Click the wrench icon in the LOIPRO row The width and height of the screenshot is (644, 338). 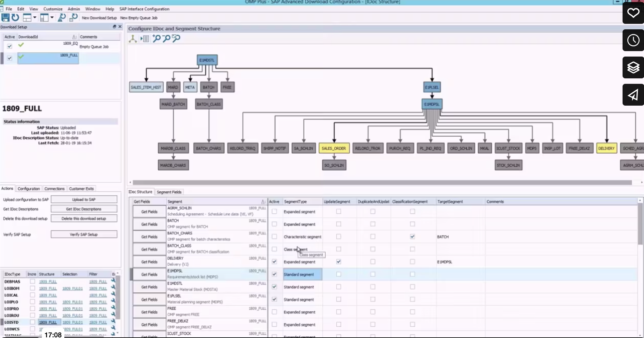pos(113,308)
